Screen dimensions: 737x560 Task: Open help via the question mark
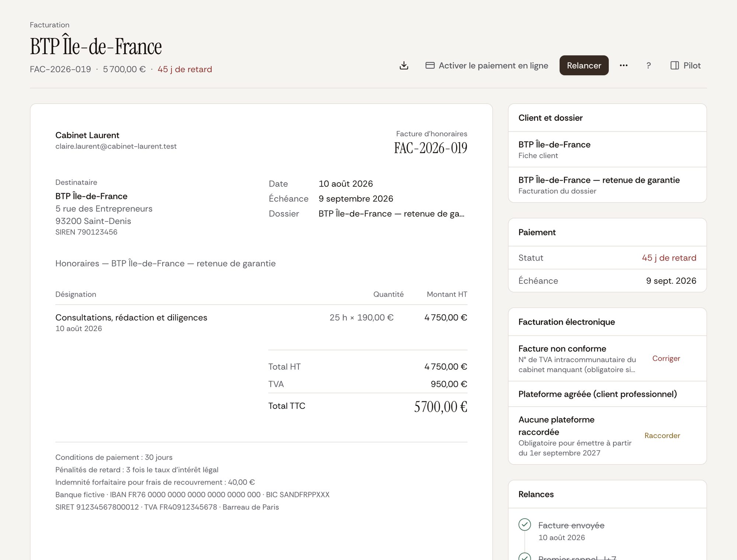[x=649, y=66]
